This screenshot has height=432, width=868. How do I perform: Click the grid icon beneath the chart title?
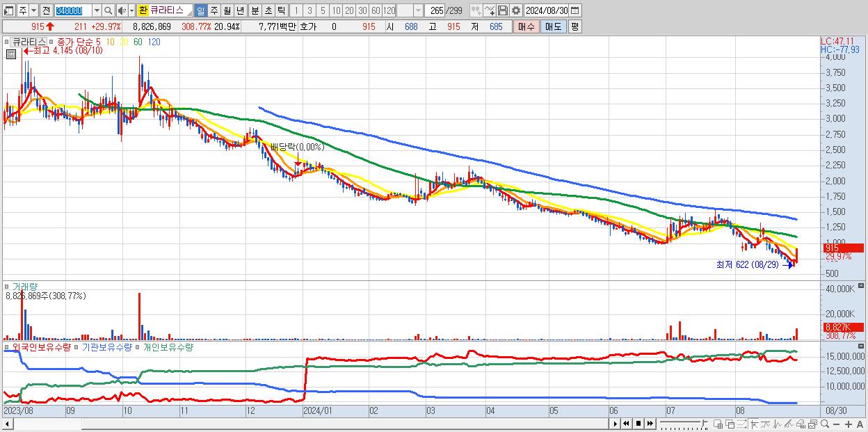pyautogui.click(x=11, y=54)
